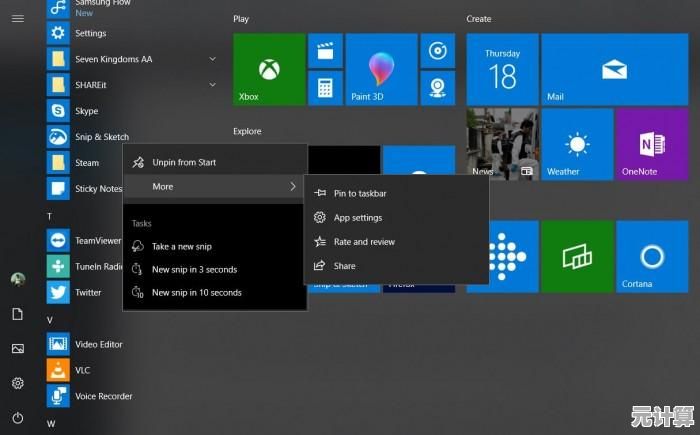This screenshot has height=435, width=700.
Task: Expand the Seven Kingdoms AA folder
Action: pos(212,59)
